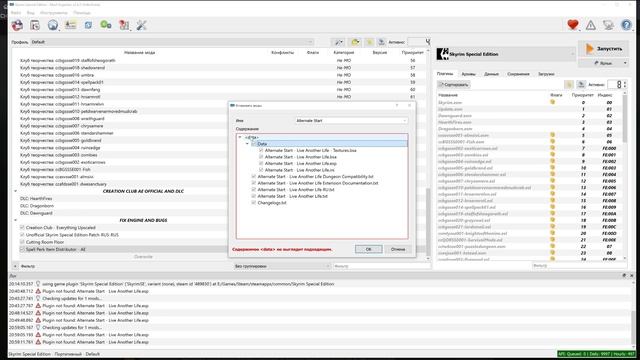The width and height of the screenshot is (640, 360).
Task: Open the Profile dropdown showing Default
Action: point(172,42)
